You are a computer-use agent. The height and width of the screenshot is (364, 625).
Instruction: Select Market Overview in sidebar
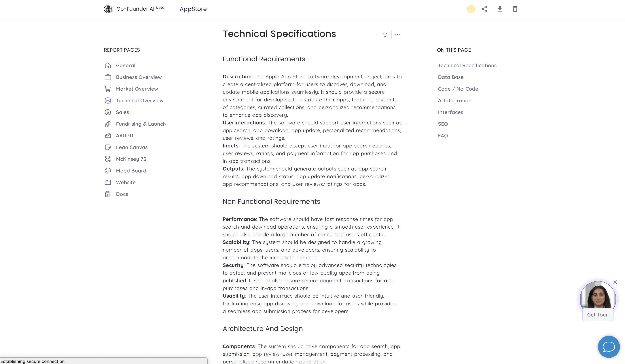tap(137, 89)
